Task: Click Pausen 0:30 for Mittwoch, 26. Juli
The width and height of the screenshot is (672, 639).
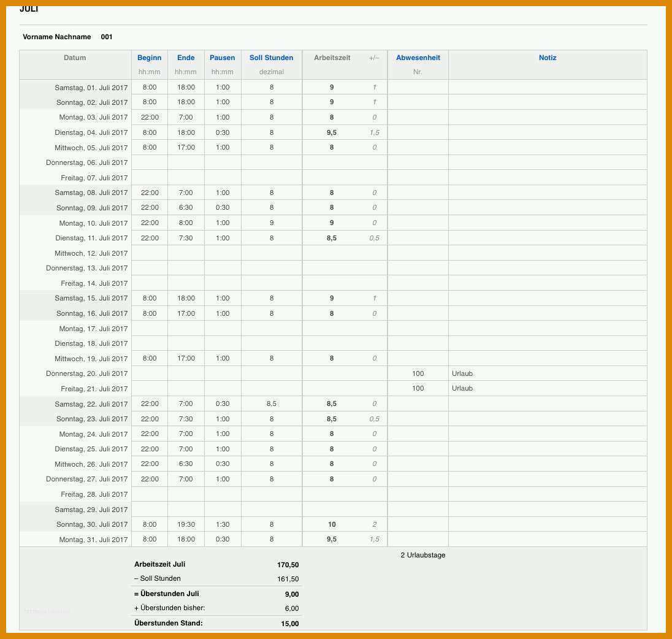Action: [223, 464]
